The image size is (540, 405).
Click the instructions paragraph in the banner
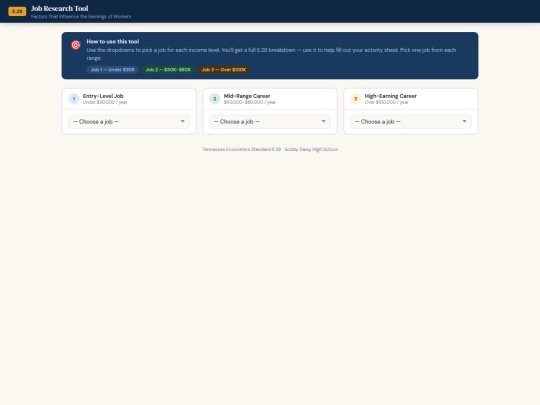(271, 54)
